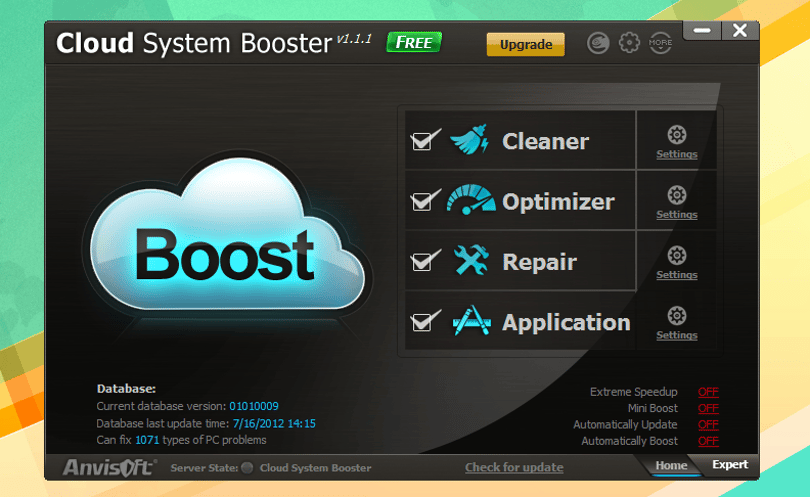Open the skin/theme round icon in title bar
The width and height of the screenshot is (810, 497).
pos(598,43)
